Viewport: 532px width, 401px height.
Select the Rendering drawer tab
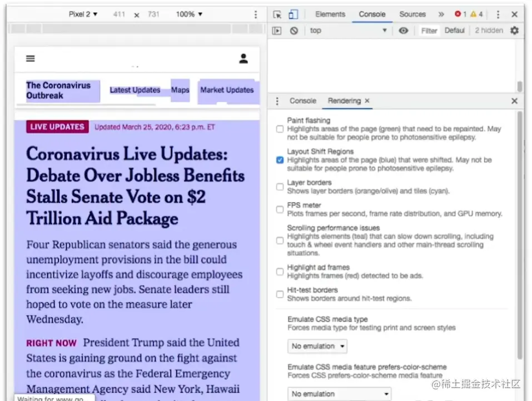click(x=344, y=101)
